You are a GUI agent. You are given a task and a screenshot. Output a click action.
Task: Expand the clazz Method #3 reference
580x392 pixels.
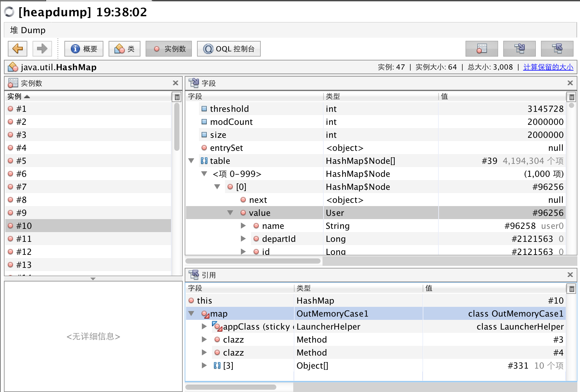(x=204, y=339)
